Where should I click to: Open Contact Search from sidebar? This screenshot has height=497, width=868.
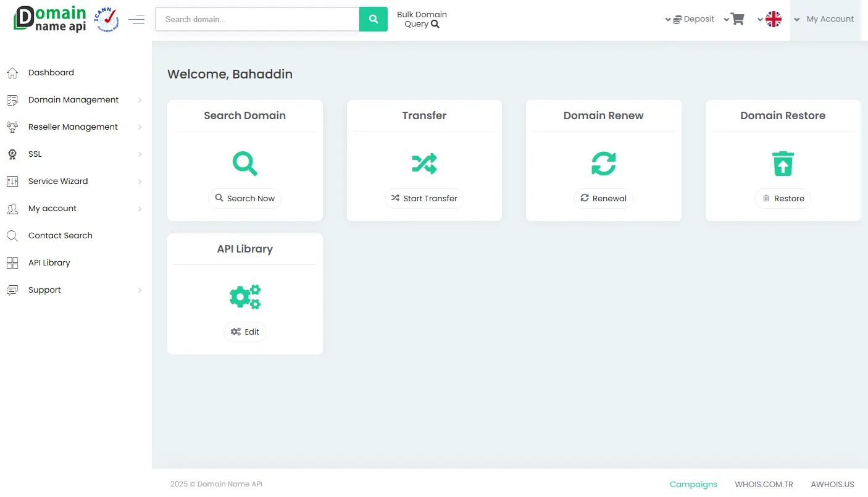point(60,236)
